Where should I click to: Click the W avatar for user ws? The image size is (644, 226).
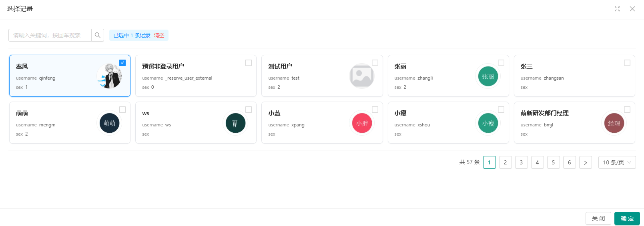coord(236,123)
